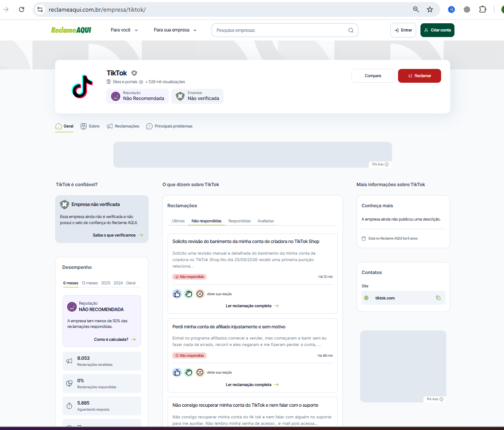This screenshot has width=504, height=430.
Task: Open the Extensions puzzle icon
Action: pos(482,9)
